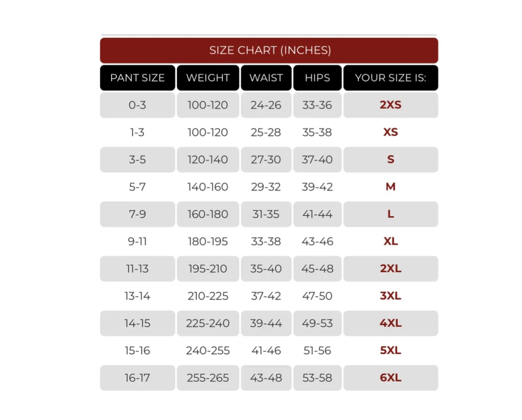Select the 49-53 hips cell
The image size is (522, 420).
coord(317,323)
